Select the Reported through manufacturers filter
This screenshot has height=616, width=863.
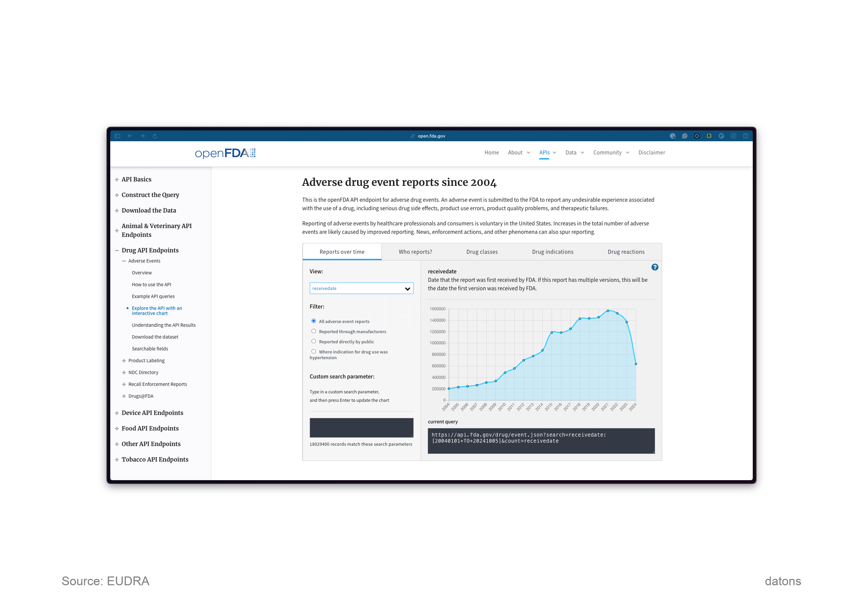(313, 331)
